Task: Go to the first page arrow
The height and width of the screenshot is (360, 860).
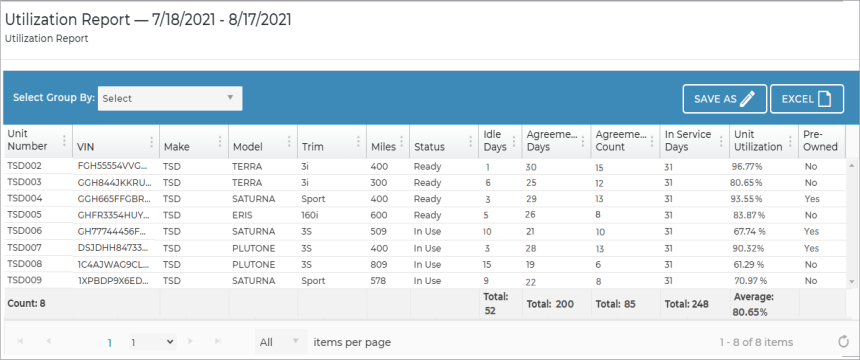Action: tap(21, 341)
